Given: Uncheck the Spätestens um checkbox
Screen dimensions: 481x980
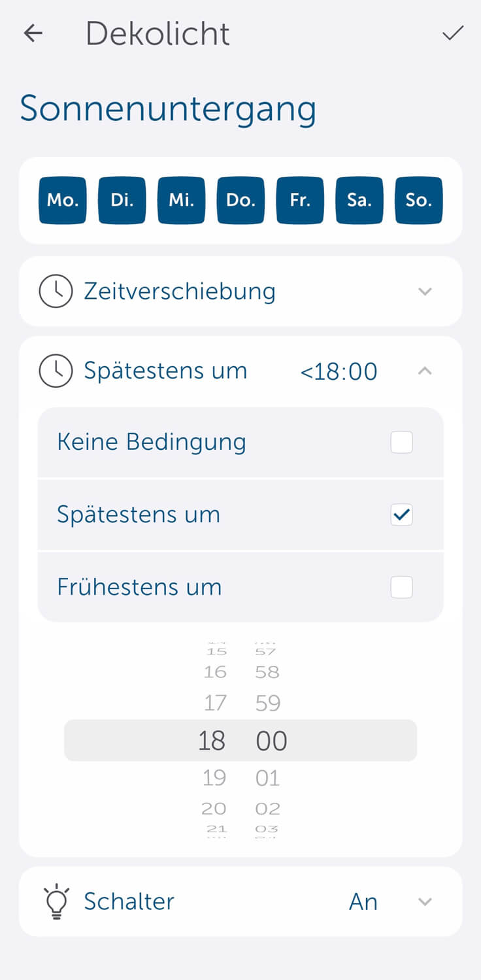Looking at the screenshot, I should click(x=401, y=515).
